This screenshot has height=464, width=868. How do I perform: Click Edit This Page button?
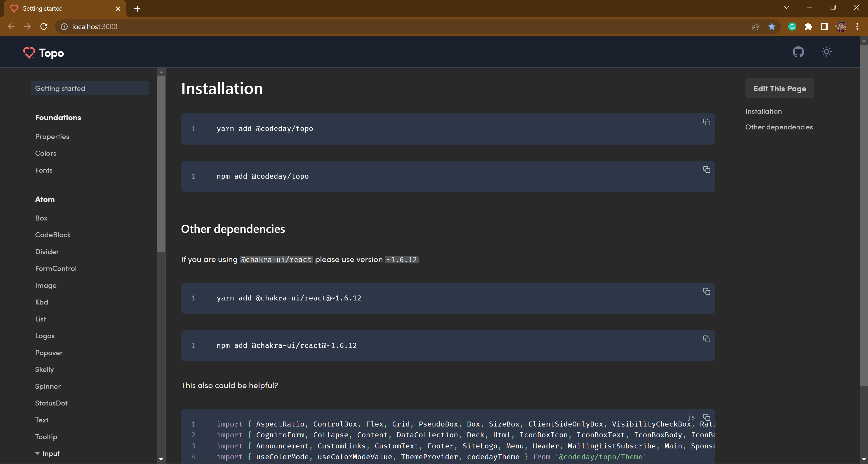pyautogui.click(x=779, y=89)
